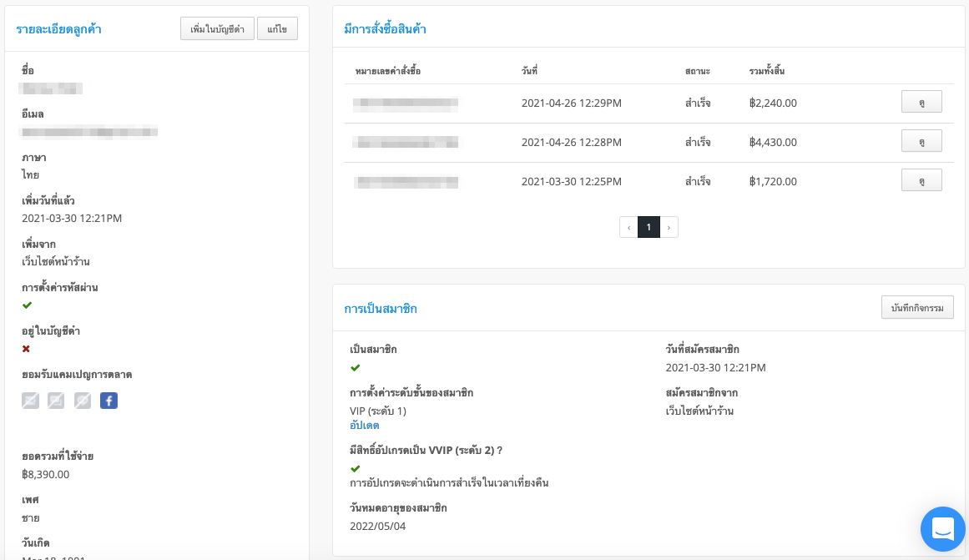Click the gender value ชาย

click(x=30, y=518)
